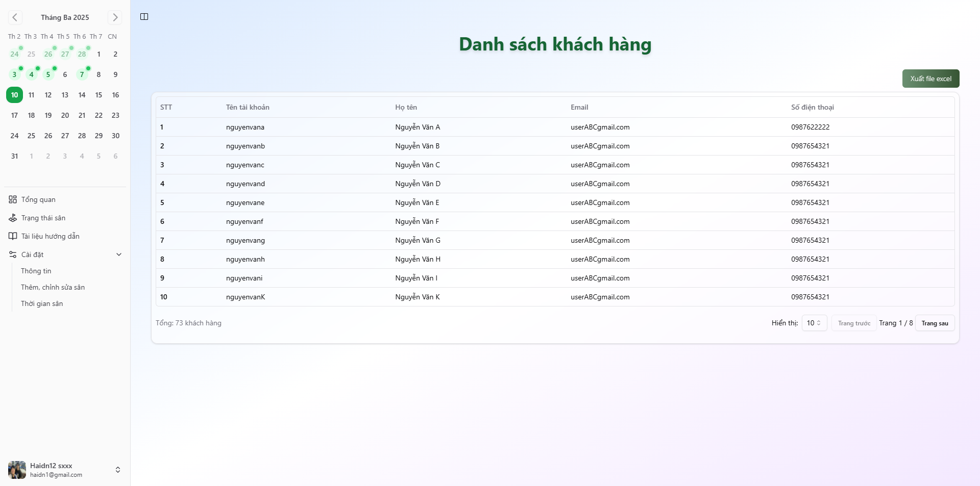Click the Cài đặt settings icon
The image size is (980, 486).
tap(13, 254)
